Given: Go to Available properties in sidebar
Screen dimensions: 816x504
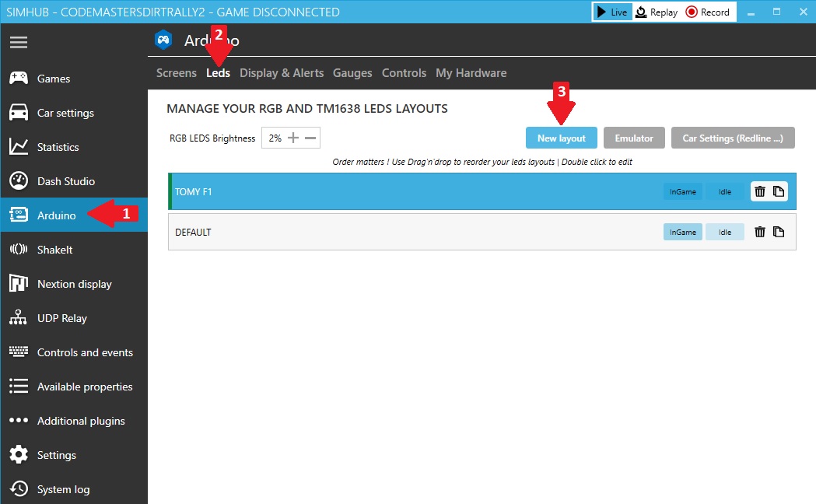Looking at the screenshot, I should (85, 387).
